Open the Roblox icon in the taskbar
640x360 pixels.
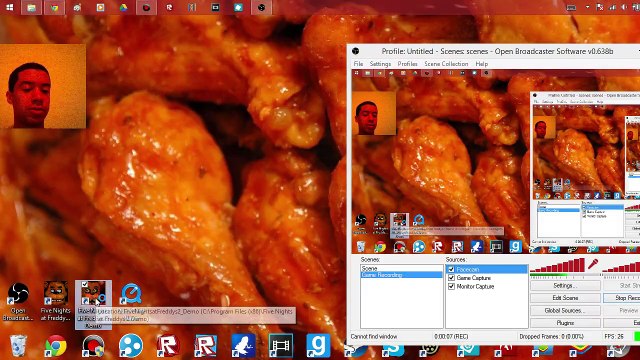point(169,7)
